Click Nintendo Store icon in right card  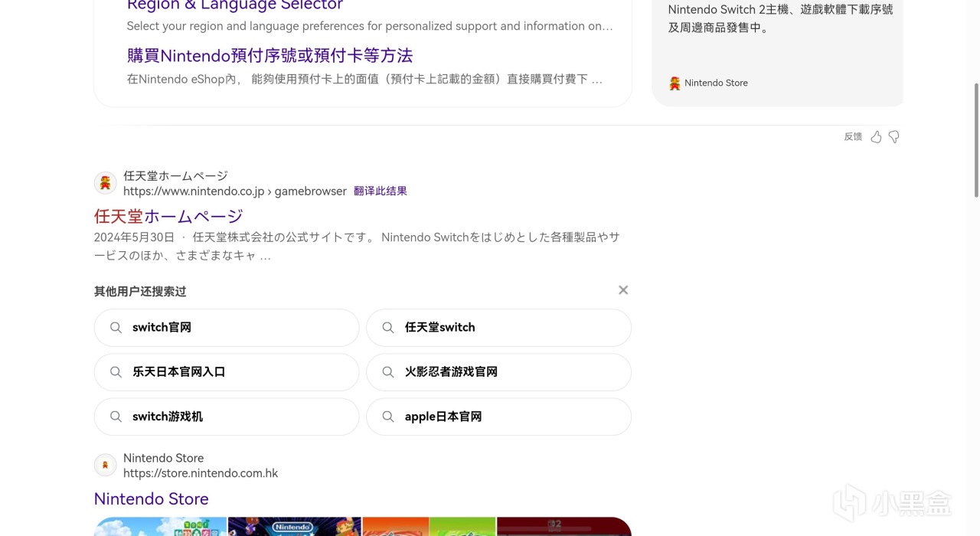(675, 83)
